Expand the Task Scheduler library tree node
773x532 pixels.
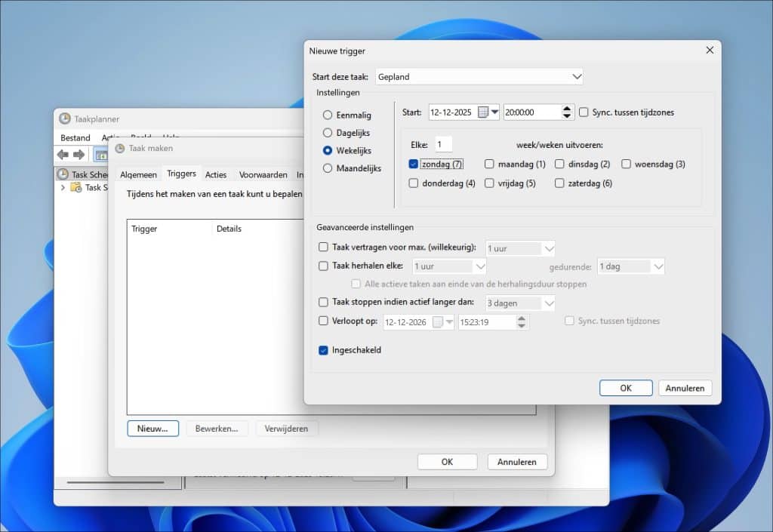(x=63, y=187)
